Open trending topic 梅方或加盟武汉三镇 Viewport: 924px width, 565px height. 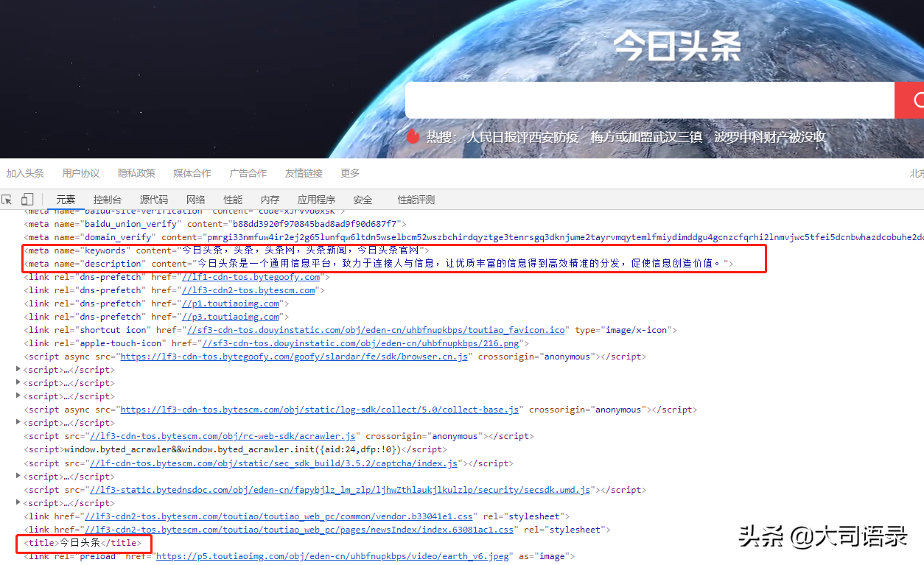(646, 136)
